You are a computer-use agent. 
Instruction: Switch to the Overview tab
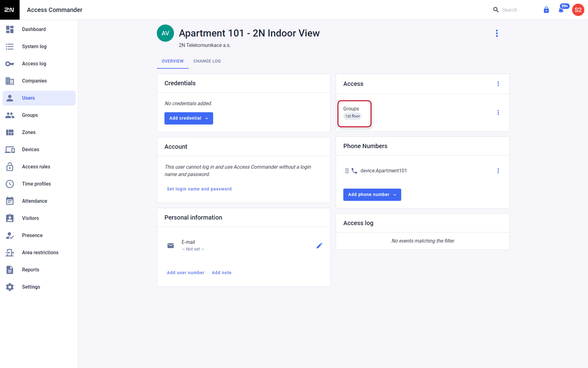173,61
